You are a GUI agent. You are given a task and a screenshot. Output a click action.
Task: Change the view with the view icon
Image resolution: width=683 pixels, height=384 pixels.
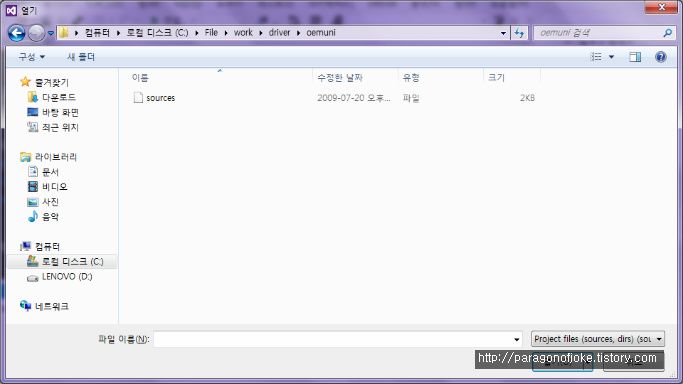tap(596, 57)
